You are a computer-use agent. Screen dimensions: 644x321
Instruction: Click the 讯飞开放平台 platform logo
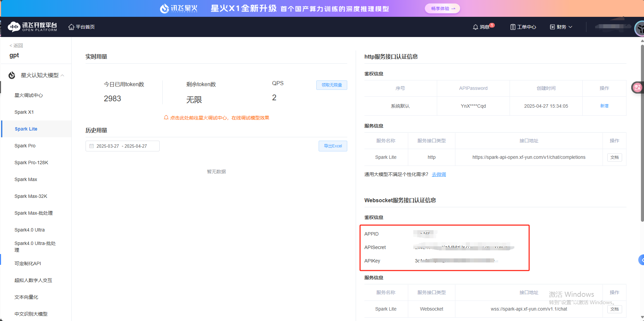[32, 27]
